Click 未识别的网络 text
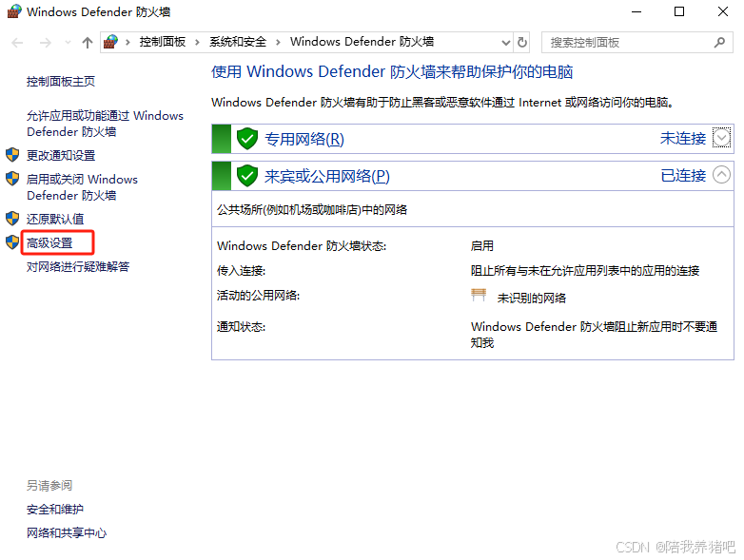 tap(532, 299)
